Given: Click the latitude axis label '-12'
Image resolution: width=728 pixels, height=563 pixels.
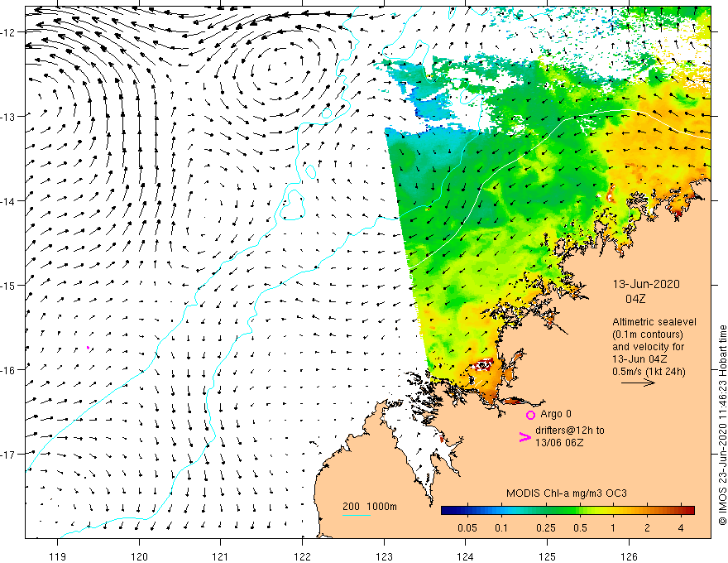Looking at the screenshot, I should 9,32.
